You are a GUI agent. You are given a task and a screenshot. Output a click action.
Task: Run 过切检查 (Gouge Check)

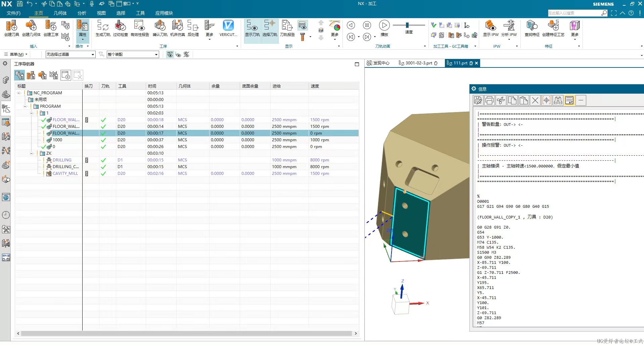[x=120, y=28]
